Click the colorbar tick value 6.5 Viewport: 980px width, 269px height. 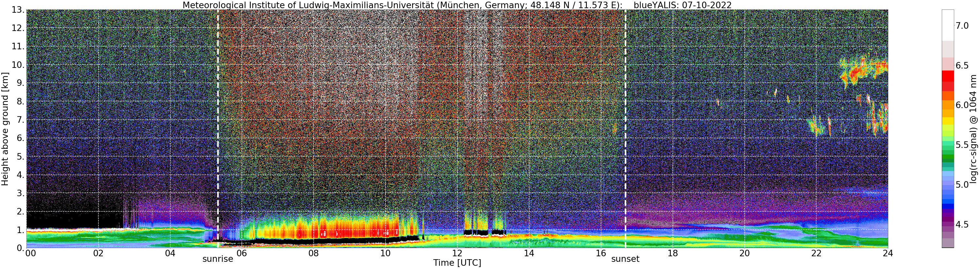click(x=962, y=65)
